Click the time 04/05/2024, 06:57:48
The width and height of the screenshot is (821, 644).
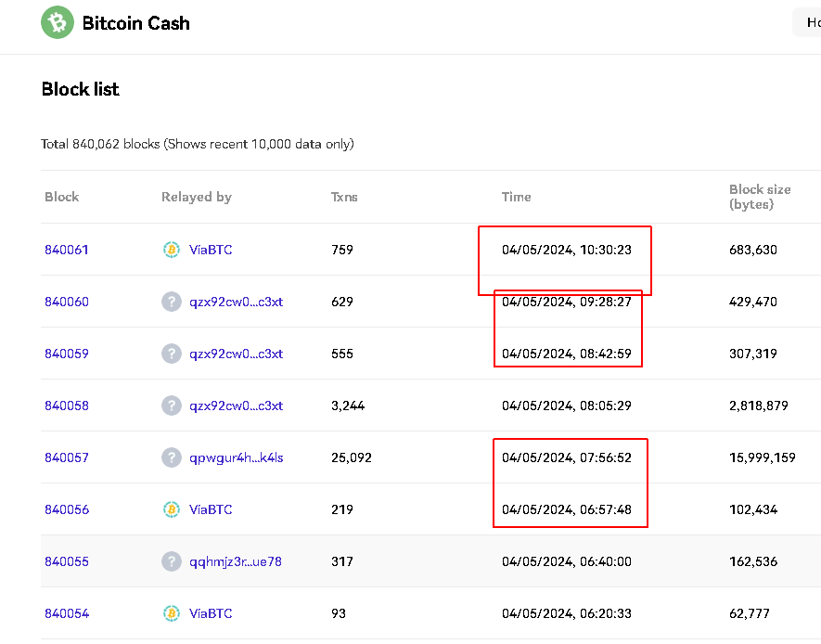[x=567, y=509]
